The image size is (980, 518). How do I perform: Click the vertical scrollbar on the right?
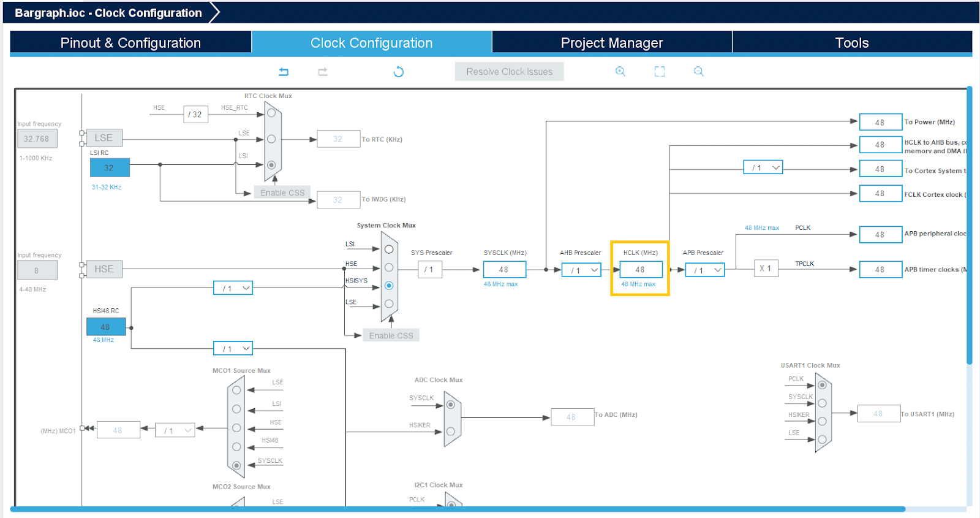(x=970, y=227)
